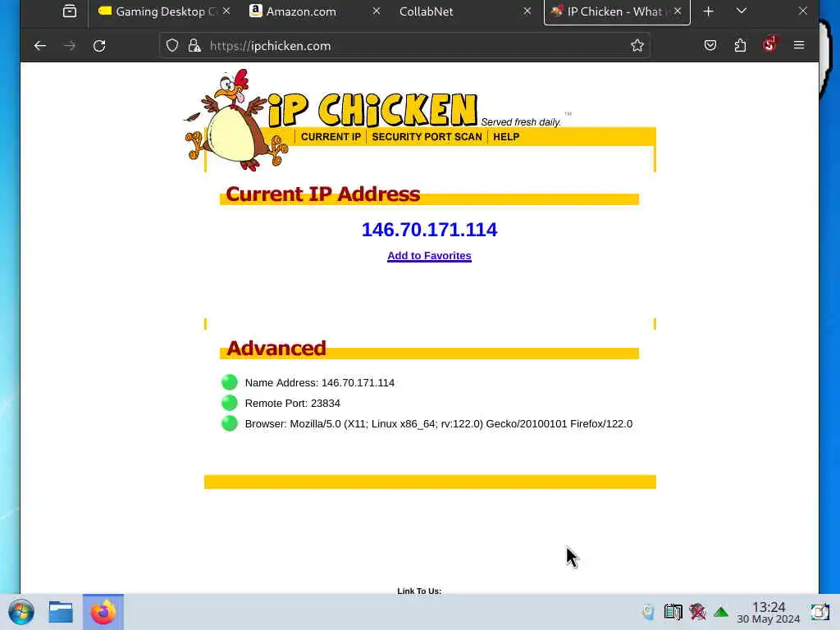Close the Amazon.com tab

click(377, 11)
